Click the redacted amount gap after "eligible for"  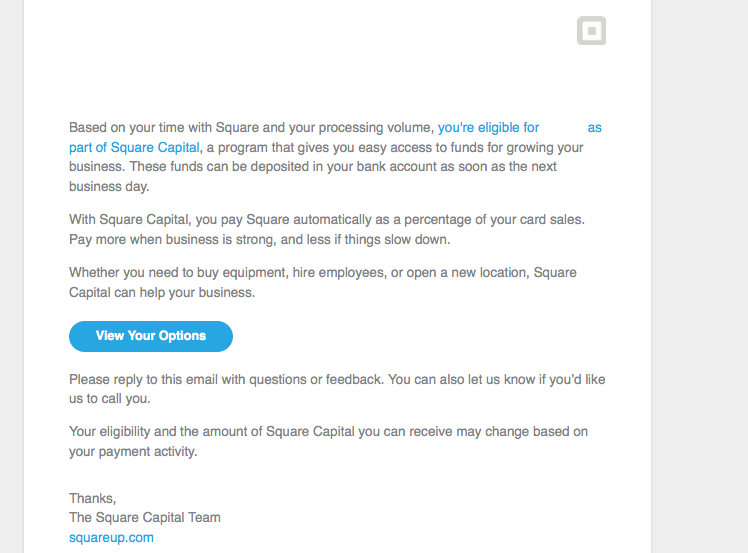coord(563,128)
